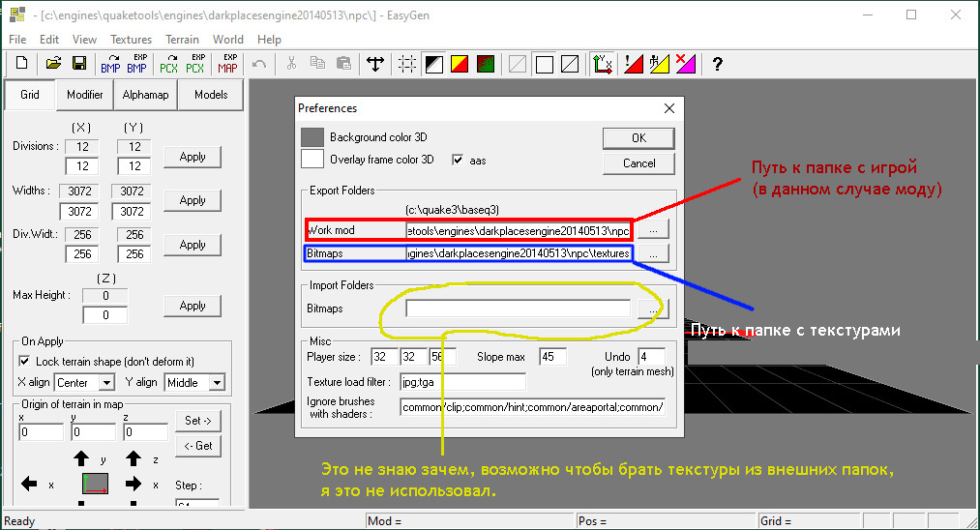
Task: Click Apply next to Div.Widt.
Action: click(x=193, y=245)
